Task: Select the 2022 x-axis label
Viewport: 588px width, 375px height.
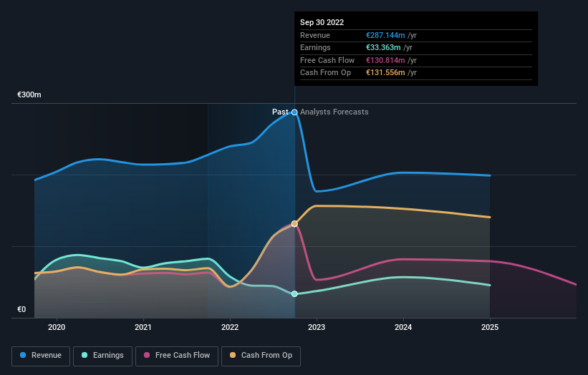Action: point(230,327)
